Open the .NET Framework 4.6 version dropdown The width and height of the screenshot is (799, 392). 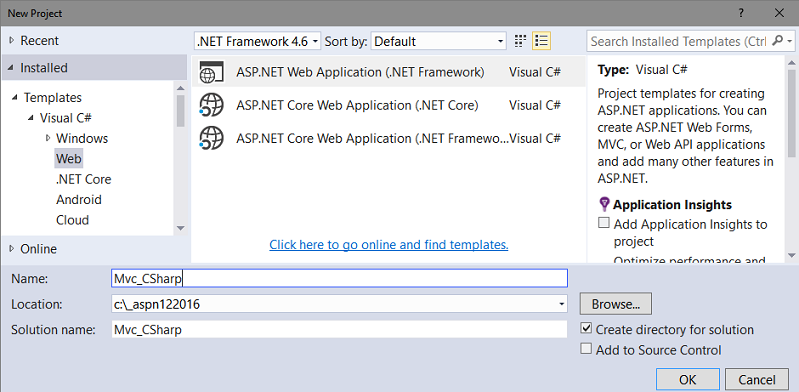pyautogui.click(x=257, y=41)
